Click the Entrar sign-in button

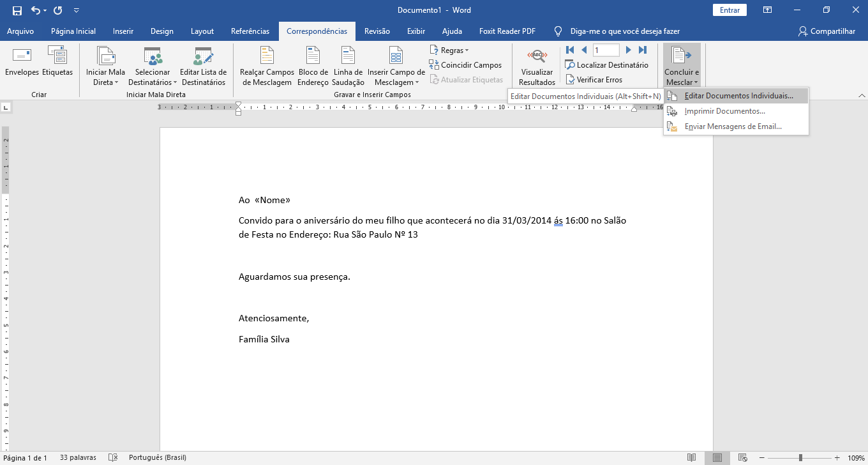pyautogui.click(x=730, y=10)
